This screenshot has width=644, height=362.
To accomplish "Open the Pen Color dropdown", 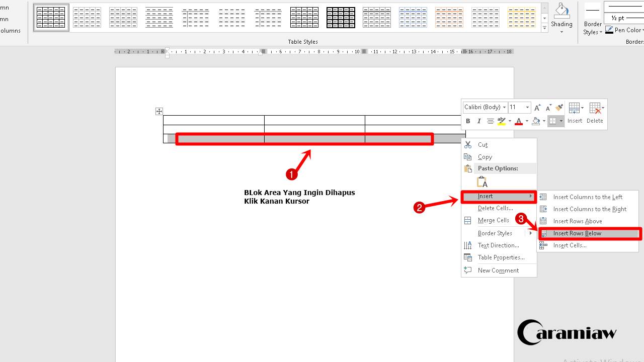I will pos(624,30).
